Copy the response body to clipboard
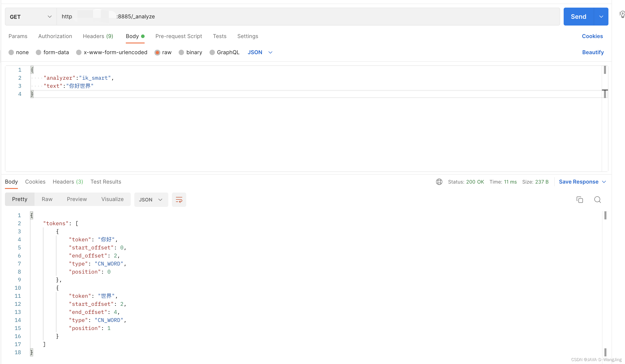The image size is (625, 364). tap(580, 200)
